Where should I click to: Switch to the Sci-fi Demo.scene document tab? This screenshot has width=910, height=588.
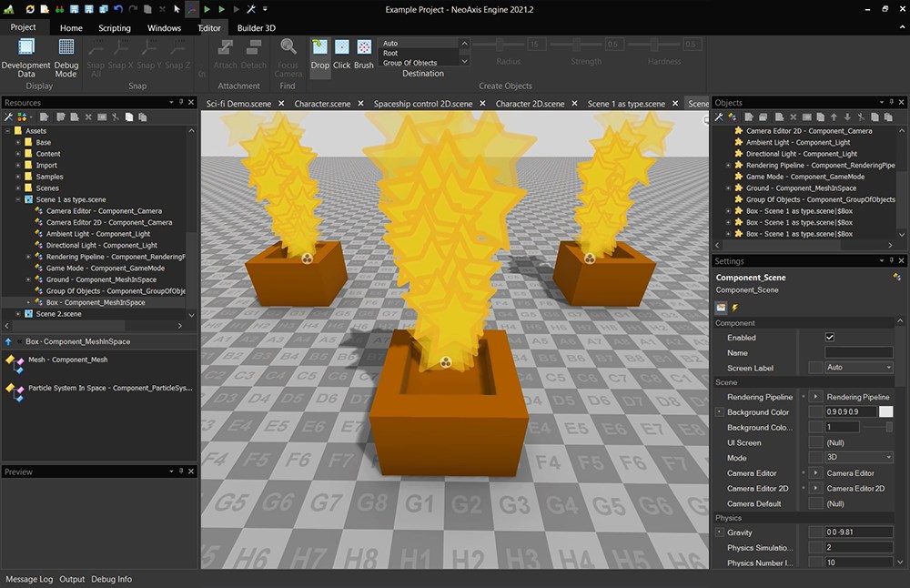(x=238, y=104)
